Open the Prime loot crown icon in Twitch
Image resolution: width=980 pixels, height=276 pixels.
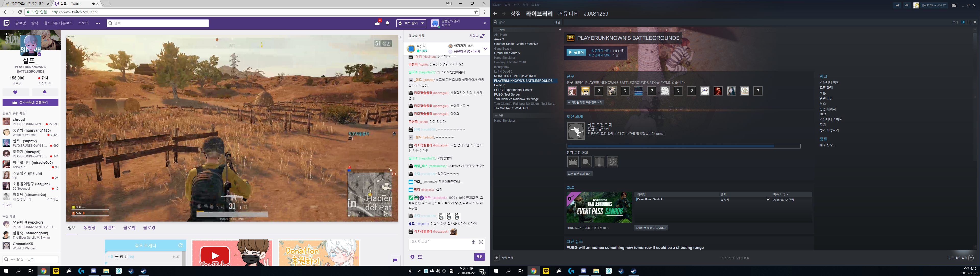pyautogui.click(x=377, y=23)
